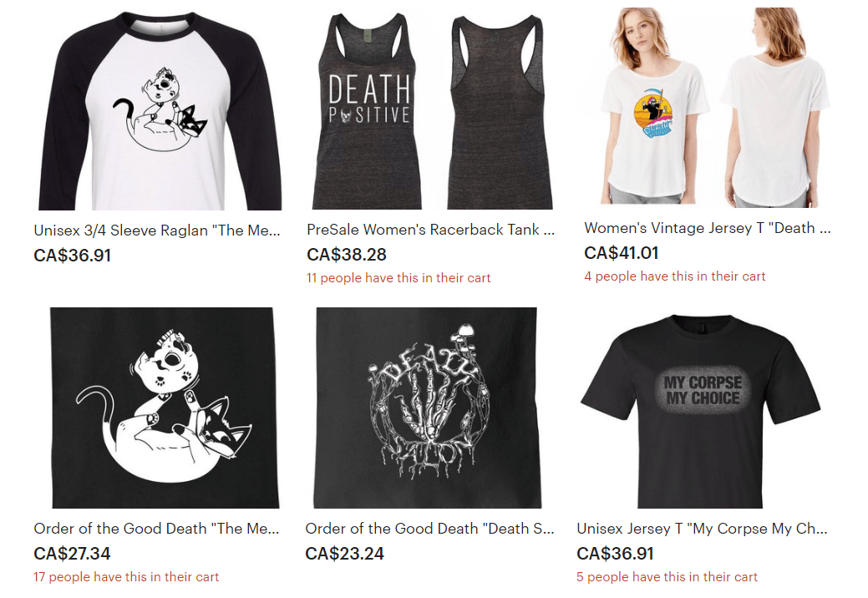Click "17 people have this in their cart" text
This screenshot has width=868, height=598.
point(126,577)
